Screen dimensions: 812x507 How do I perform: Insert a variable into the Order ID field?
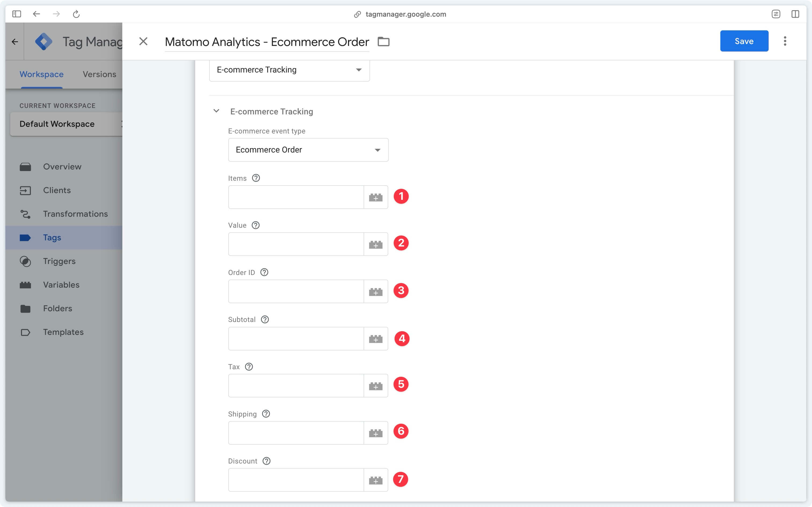coord(376,291)
